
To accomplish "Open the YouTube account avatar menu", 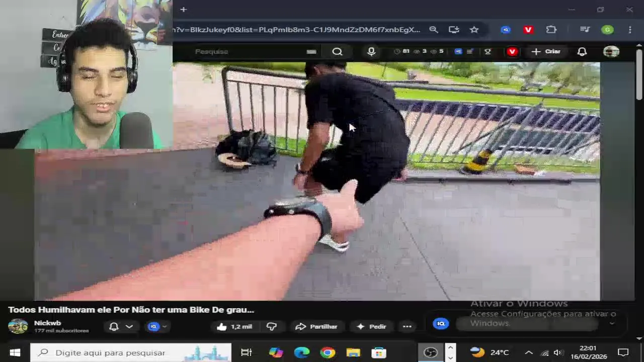I will click(x=611, y=51).
